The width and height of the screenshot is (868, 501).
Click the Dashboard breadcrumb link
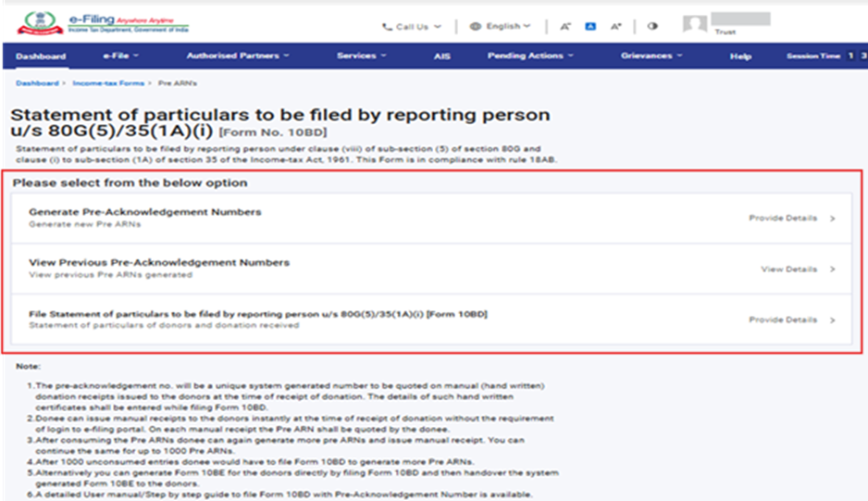(x=37, y=83)
